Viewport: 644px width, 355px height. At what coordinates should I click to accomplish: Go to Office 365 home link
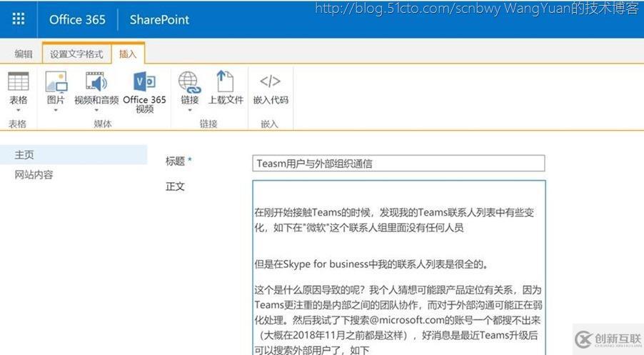click(77, 19)
